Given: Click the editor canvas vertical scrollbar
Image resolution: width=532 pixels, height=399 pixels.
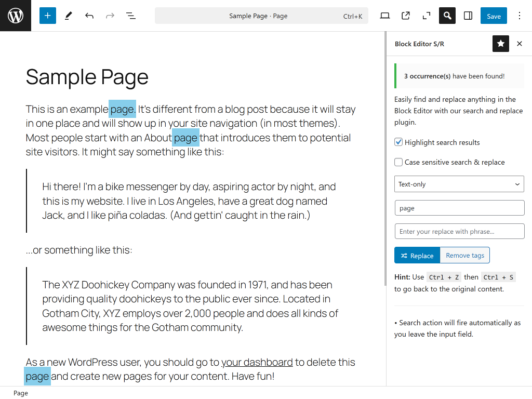Looking at the screenshot, I should tap(385, 159).
